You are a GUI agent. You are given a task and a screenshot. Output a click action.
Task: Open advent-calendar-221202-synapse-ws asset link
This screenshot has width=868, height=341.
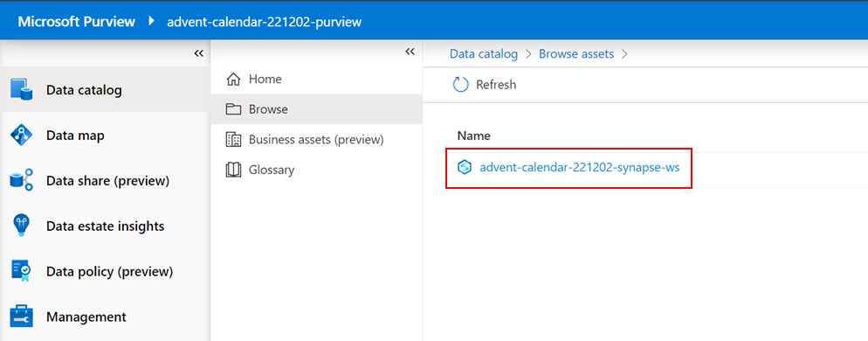[x=580, y=167]
